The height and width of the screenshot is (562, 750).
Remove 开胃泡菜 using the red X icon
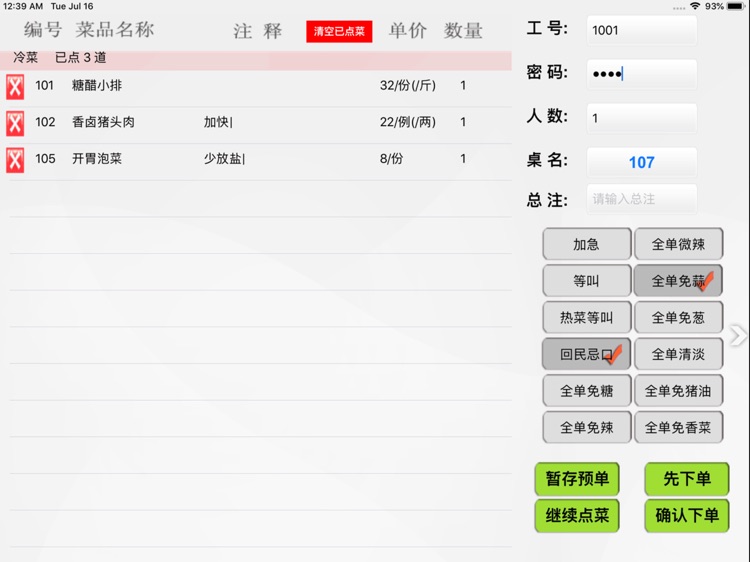(15, 160)
